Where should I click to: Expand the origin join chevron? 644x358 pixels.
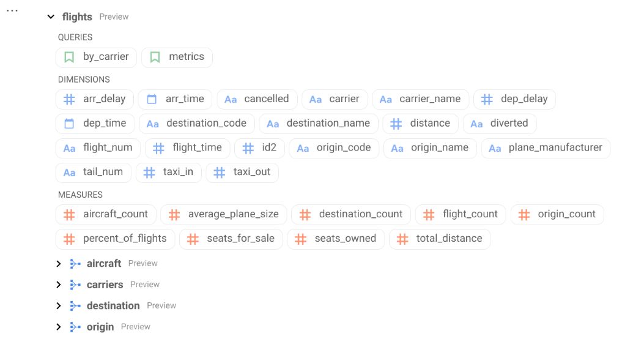point(59,327)
